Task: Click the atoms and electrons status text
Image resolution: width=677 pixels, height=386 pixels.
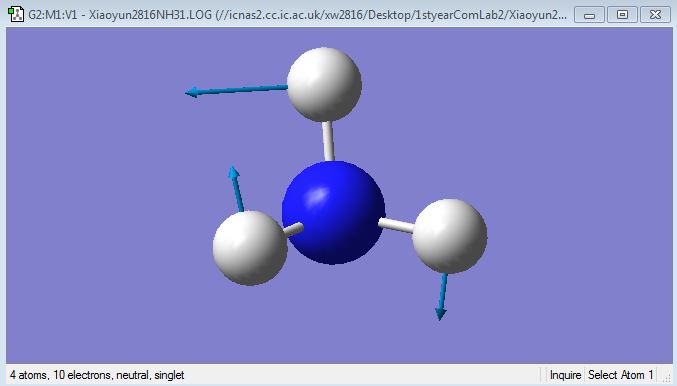Action: click(x=97, y=375)
